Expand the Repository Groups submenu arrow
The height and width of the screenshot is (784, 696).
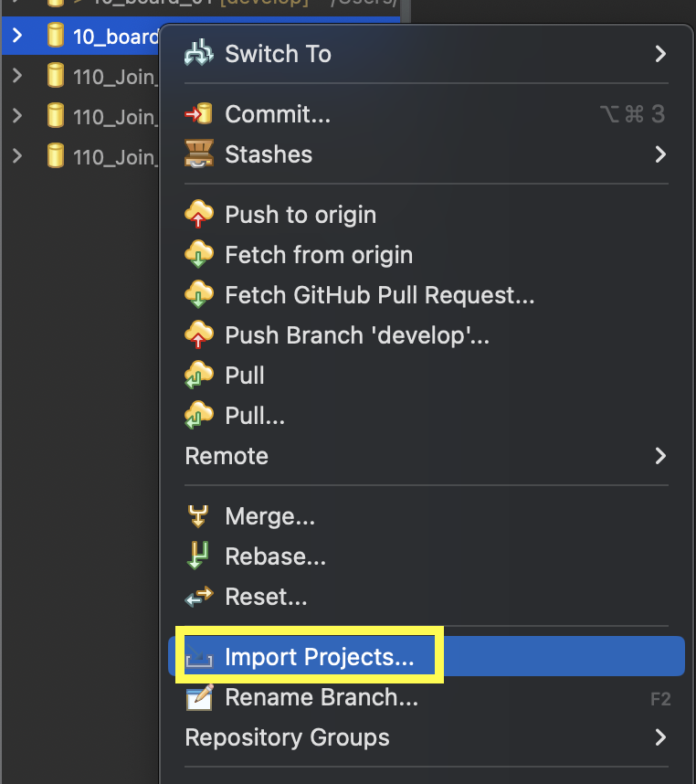coord(660,736)
